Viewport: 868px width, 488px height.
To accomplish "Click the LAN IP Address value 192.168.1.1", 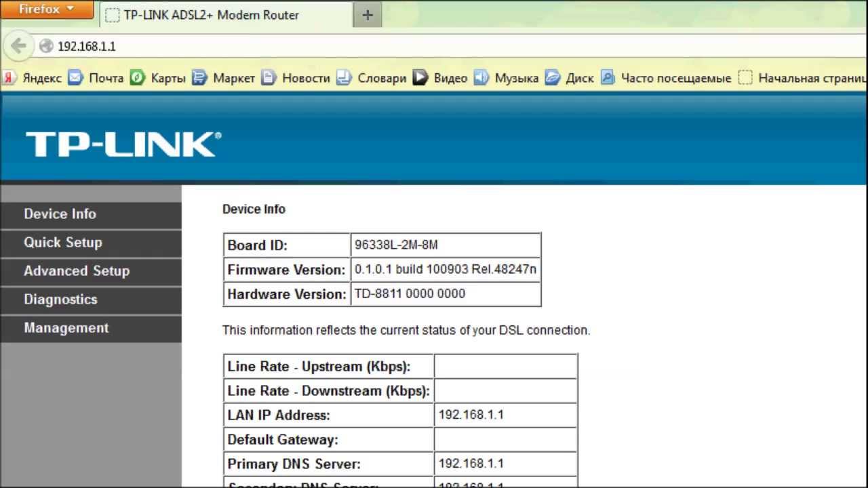I will coord(471,415).
